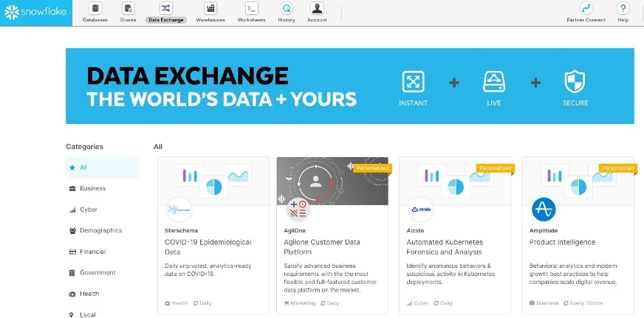
Task: Click the Amplitude card chart thumbnail
Action: pyautogui.click(x=578, y=181)
